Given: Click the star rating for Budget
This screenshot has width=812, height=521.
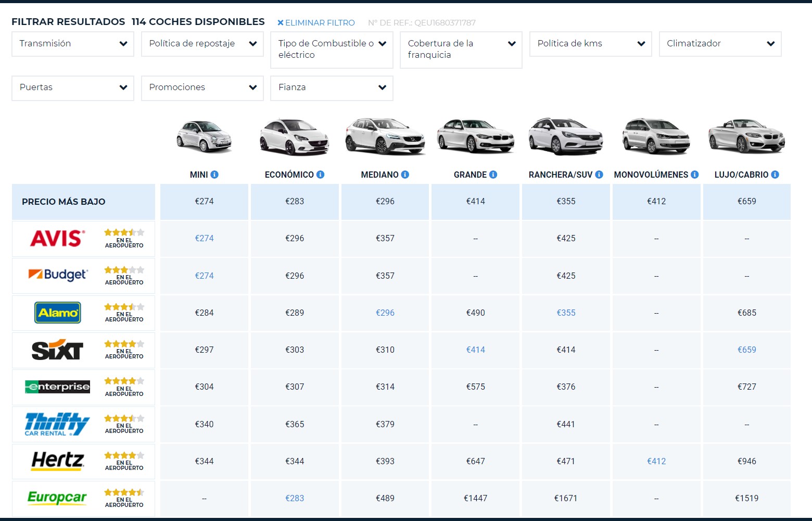Looking at the screenshot, I should coord(124,270).
